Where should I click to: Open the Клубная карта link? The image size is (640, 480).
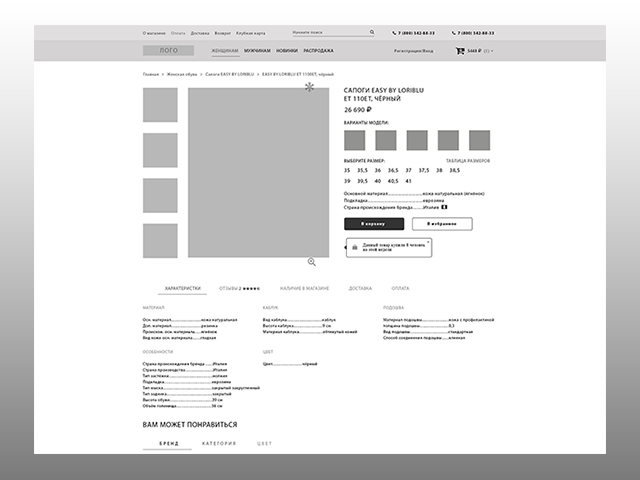pyautogui.click(x=251, y=33)
